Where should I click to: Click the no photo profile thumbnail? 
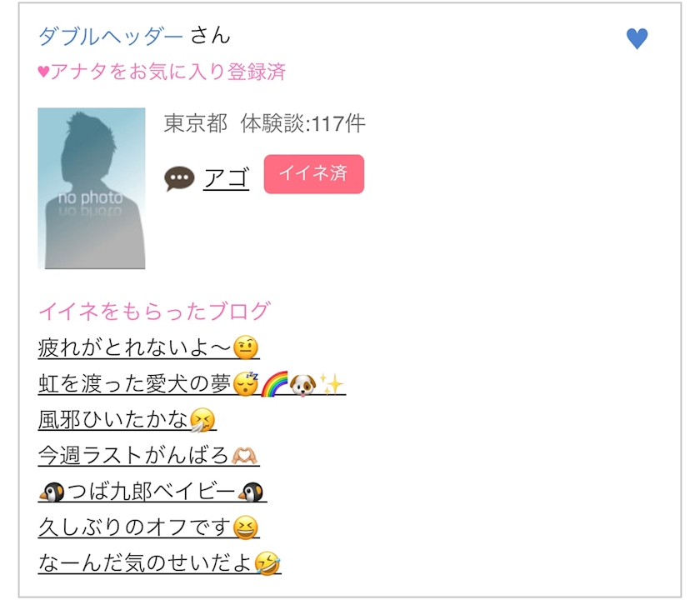pyautogui.click(x=92, y=188)
